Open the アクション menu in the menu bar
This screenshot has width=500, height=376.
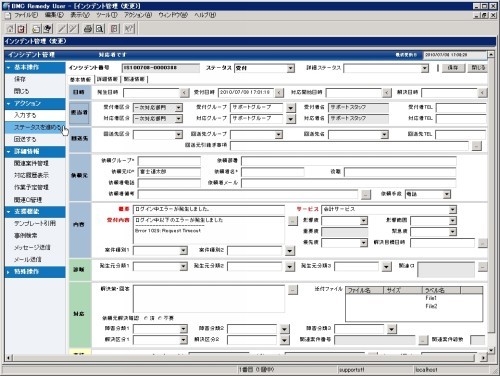[x=138, y=15]
